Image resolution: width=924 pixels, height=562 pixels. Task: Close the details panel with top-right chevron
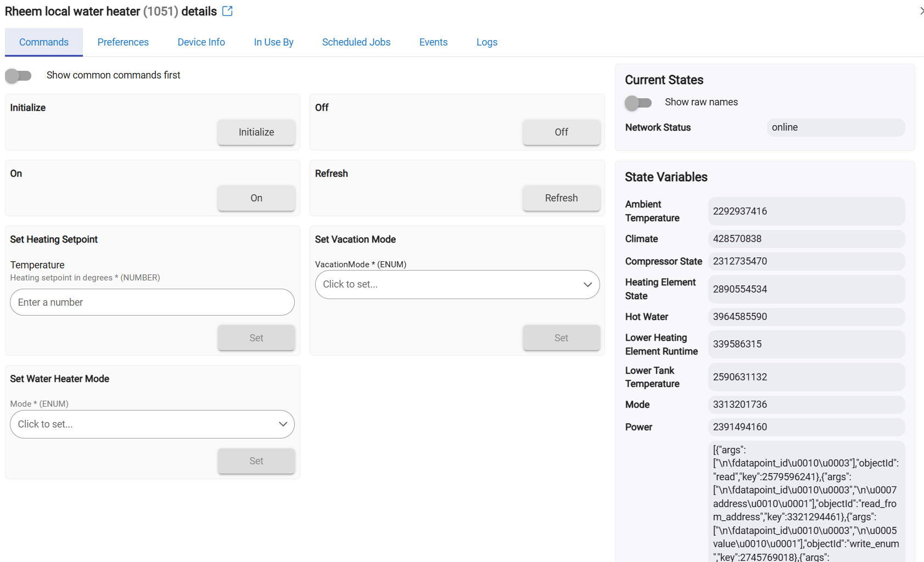click(921, 11)
